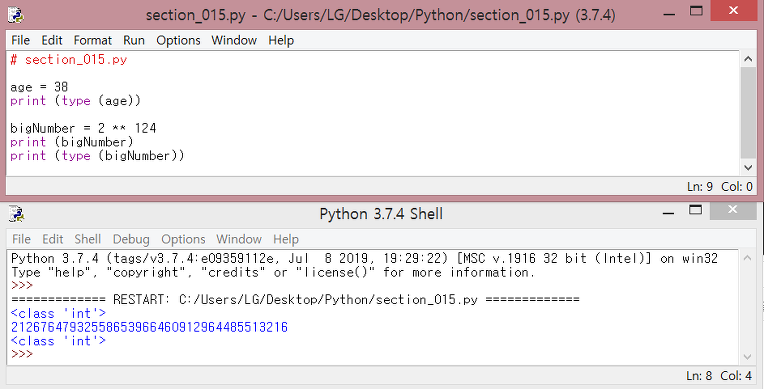Click the editor's vertical scrollbar thumb
Screen dimensions: 764x389
click(748, 113)
